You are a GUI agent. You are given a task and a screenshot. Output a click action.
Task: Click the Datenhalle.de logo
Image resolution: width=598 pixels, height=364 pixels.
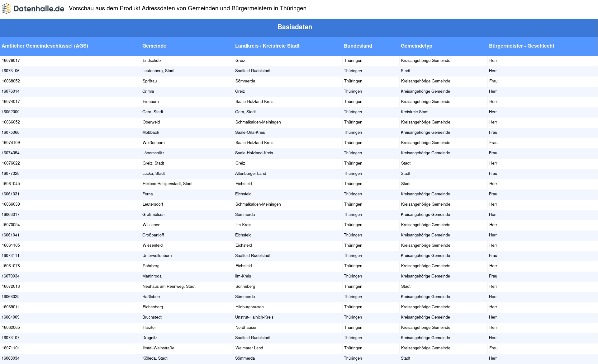pos(33,9)
